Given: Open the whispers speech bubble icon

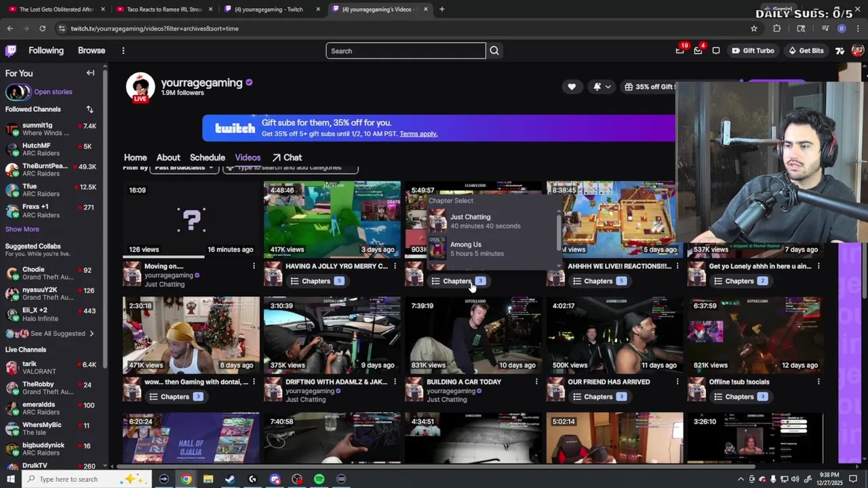Looking at the screenshot, I should (x=716, y=51).
